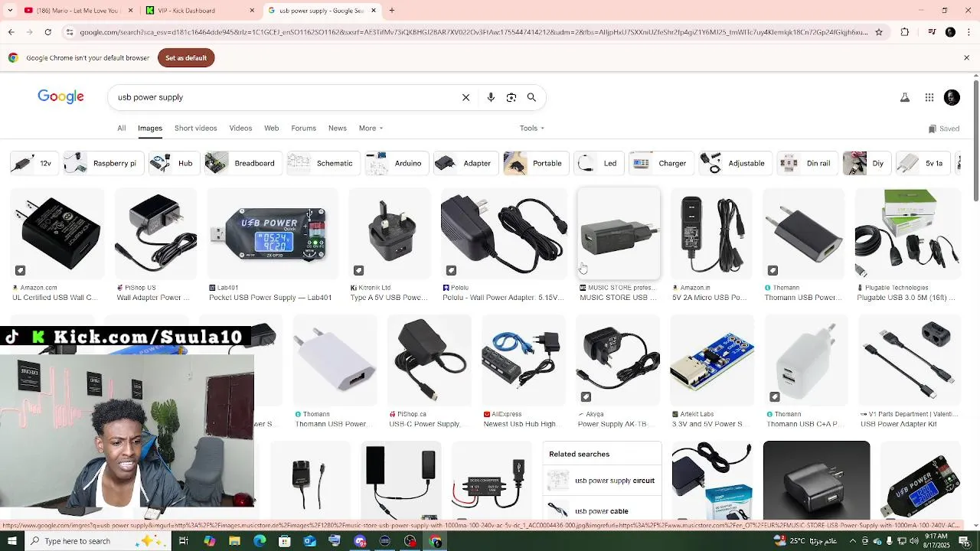
Task: Open the clock showing 9:17 AM
Action: click(936, 541)
